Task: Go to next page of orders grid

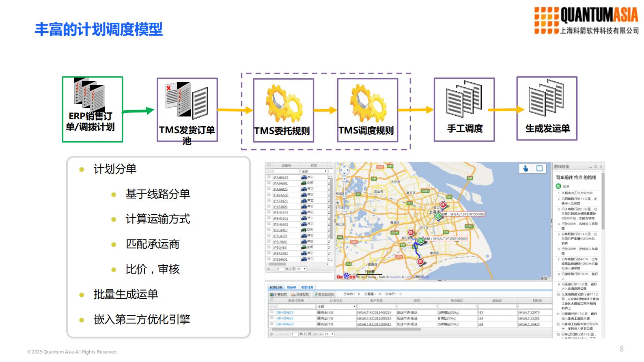Action: point(316,334)
